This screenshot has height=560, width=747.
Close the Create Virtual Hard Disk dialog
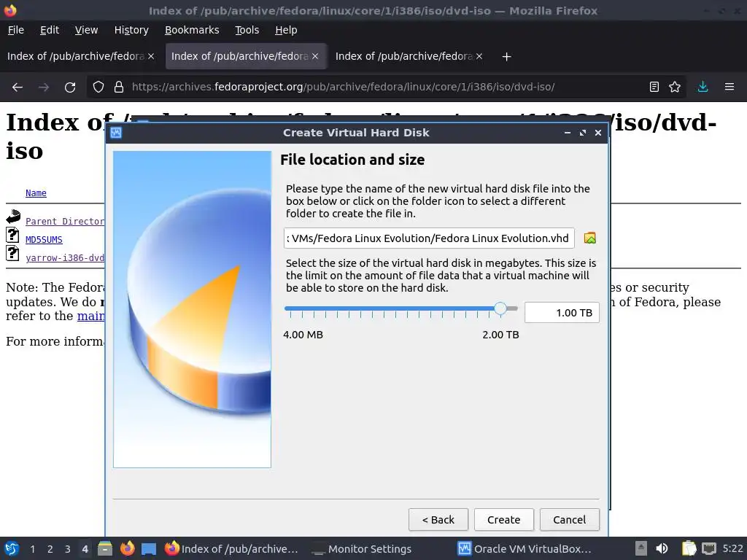(598, 133)
